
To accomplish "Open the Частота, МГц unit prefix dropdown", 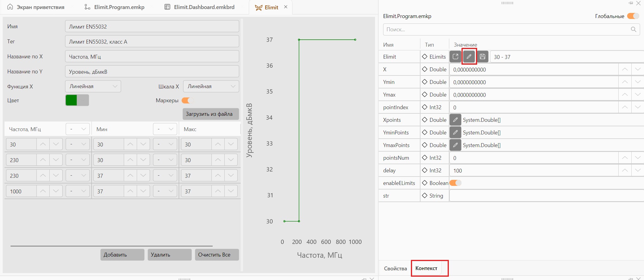I will [x=78, y=129].
